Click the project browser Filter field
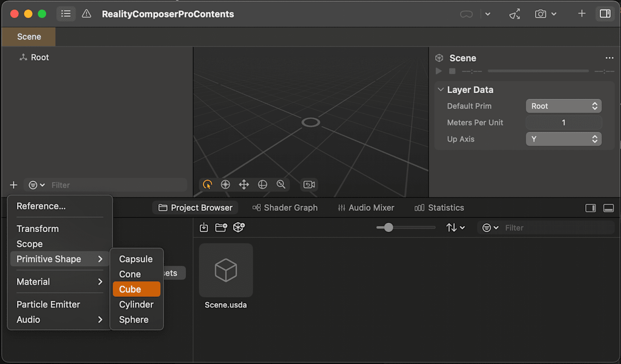 pyautogui.click(x=558, y=228)
